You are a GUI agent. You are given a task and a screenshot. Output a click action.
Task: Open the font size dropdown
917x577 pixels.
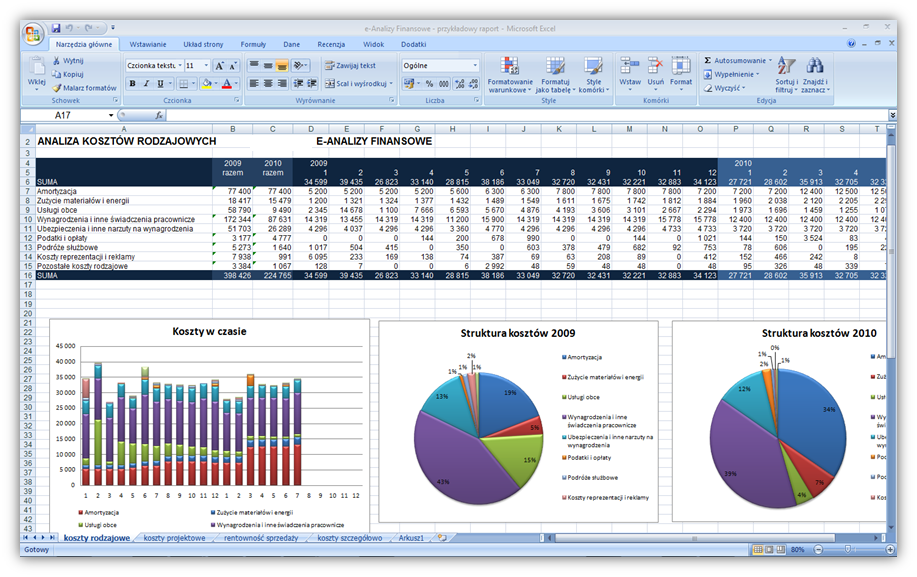[x=206, y=65]
